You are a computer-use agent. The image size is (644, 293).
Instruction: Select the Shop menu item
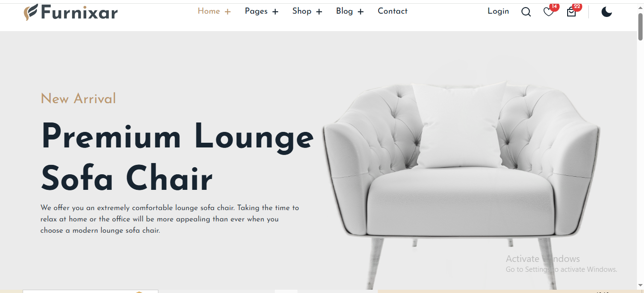(302, 11)
